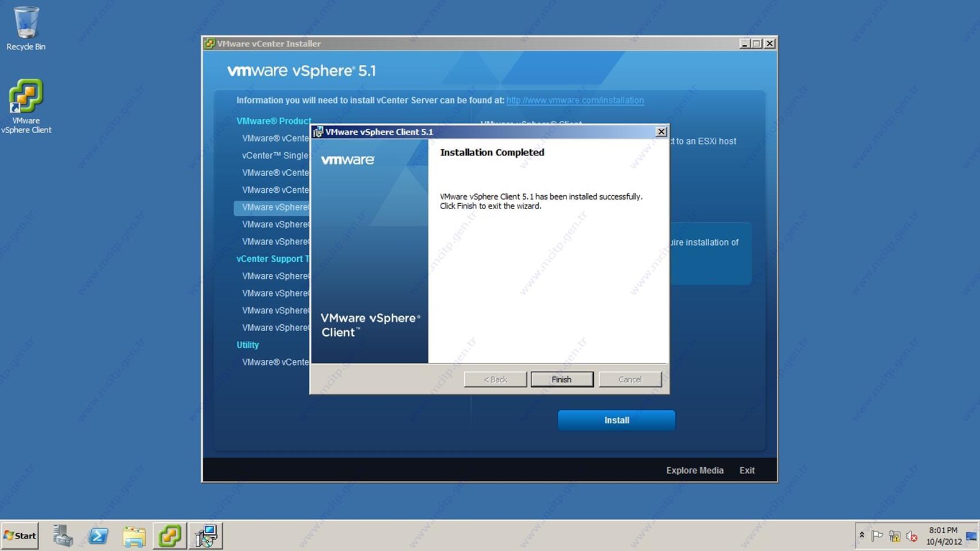Show hidden tray icons arrow

point(862,536)
